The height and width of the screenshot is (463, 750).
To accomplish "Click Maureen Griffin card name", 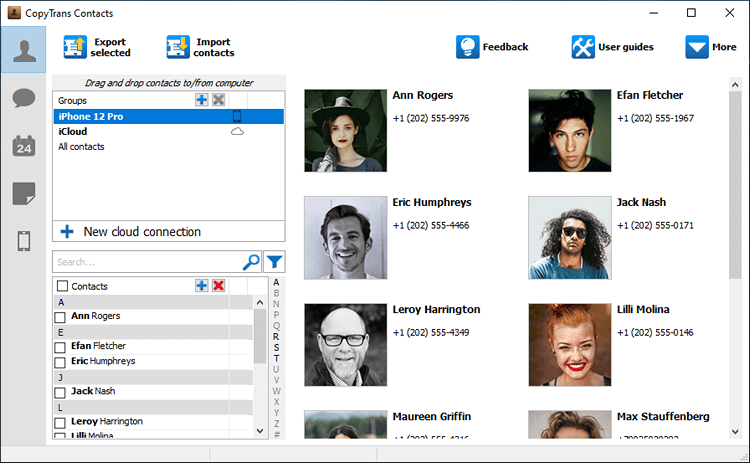I will [432, 417].
